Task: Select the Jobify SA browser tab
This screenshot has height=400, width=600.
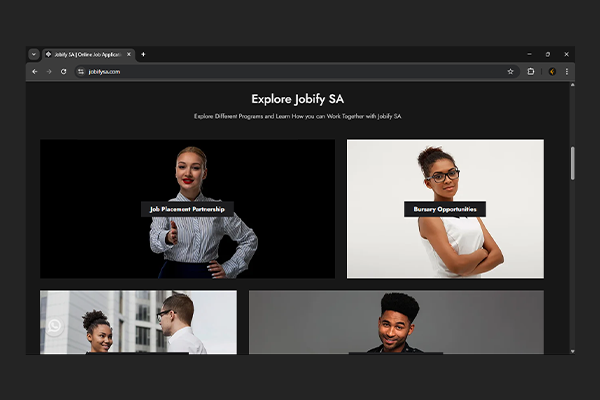Action: [88, 54]
